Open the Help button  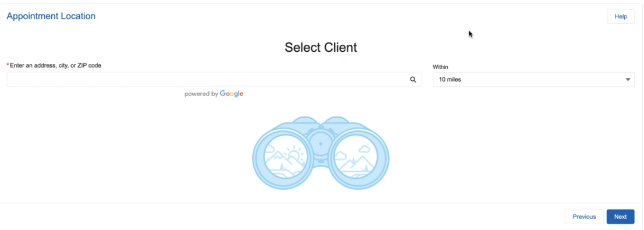[621, 16]
